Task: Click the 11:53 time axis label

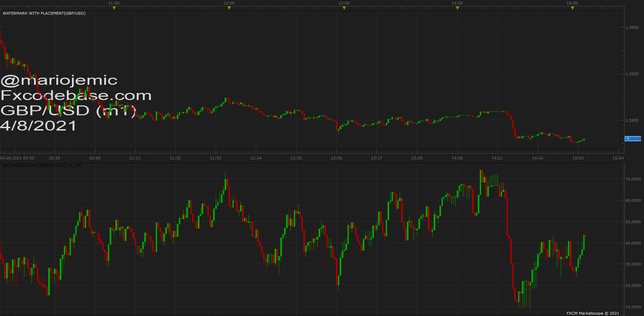Action: click(x=215, y=158)
